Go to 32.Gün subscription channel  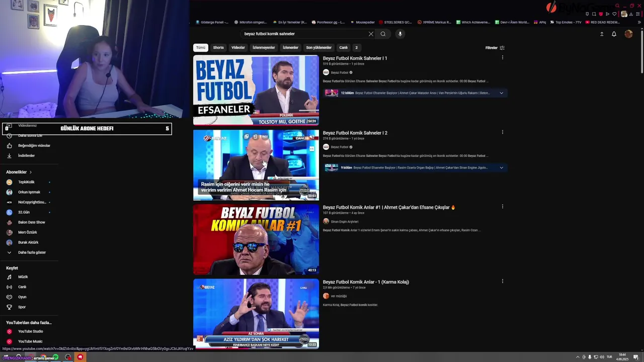(18, 212)
